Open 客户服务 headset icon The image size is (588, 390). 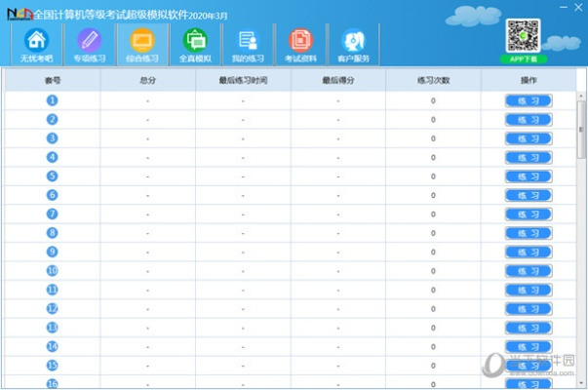click(354, 44)
